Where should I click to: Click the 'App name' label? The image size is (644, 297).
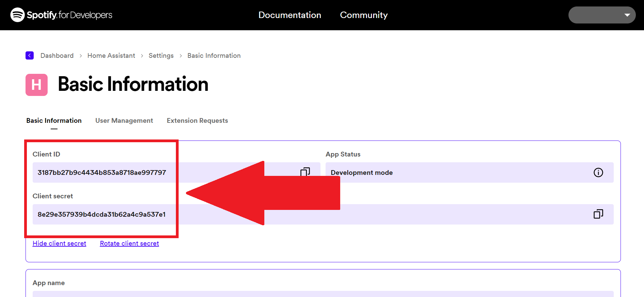pyautogui.click(x=49, y=283)
